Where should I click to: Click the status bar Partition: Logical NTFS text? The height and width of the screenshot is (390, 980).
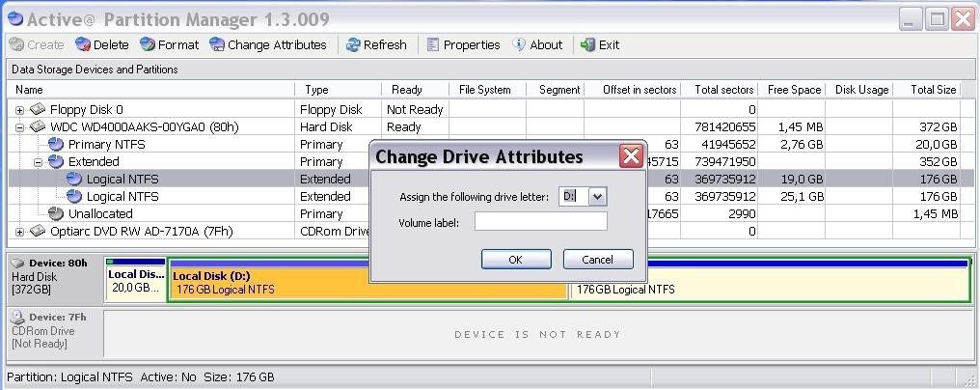(72, 377)
